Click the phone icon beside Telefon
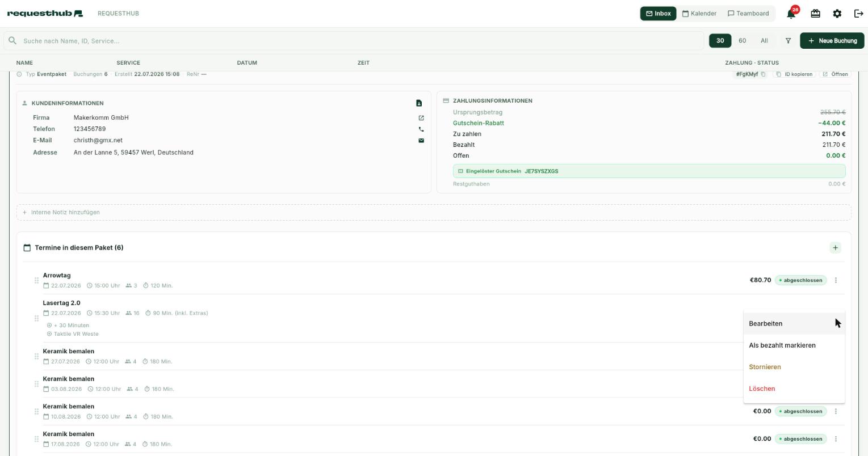This screenshot has height=456, width=868. (x=421, y=129)
